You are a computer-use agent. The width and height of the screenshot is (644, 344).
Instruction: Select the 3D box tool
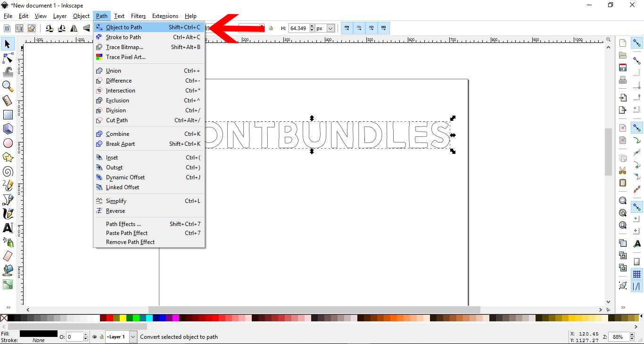tap(8, 129)
